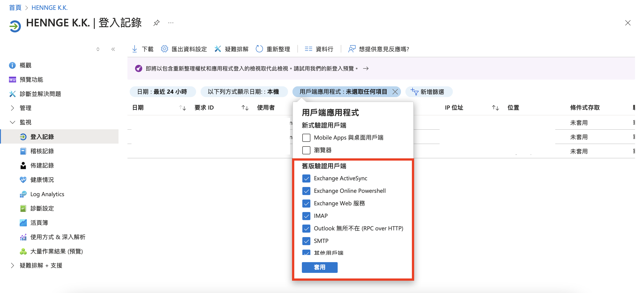Click the banner's right arrow link
This screenshot has height=293, width=644.
[x=366, y=68]
